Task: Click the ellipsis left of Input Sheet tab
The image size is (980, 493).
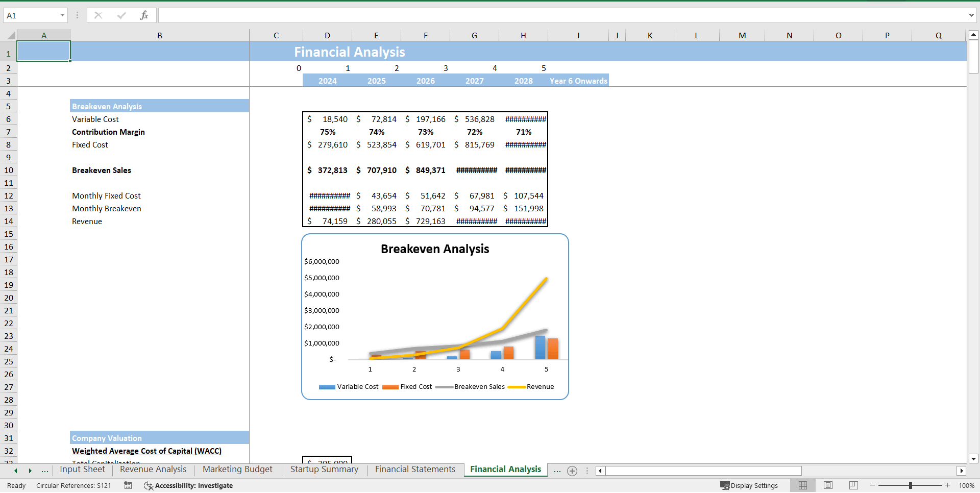Action: click(45, 471)
